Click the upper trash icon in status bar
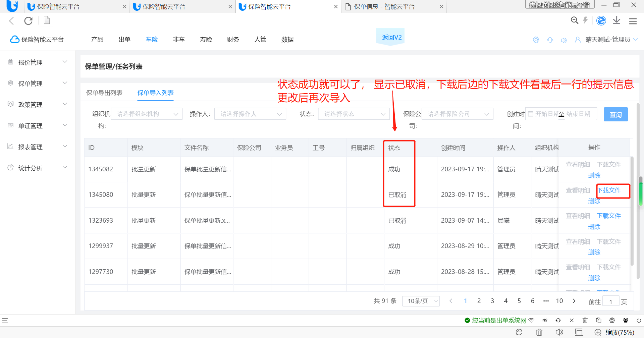This screenshot has width=644, height=338. [x=585, y=320]
